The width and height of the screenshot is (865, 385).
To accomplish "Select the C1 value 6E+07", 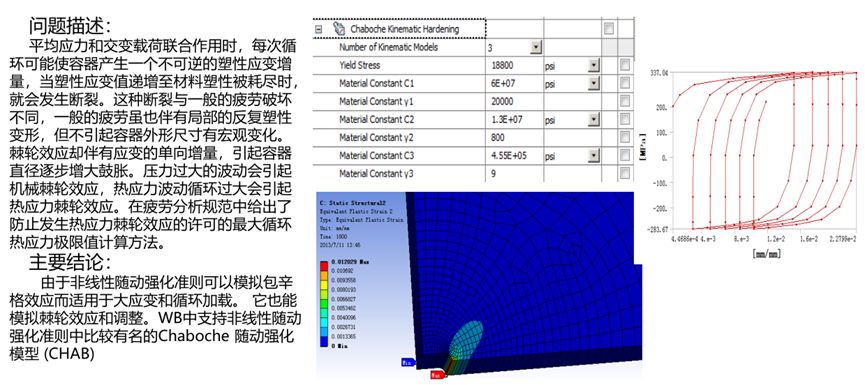I will [x=503, y=84].
